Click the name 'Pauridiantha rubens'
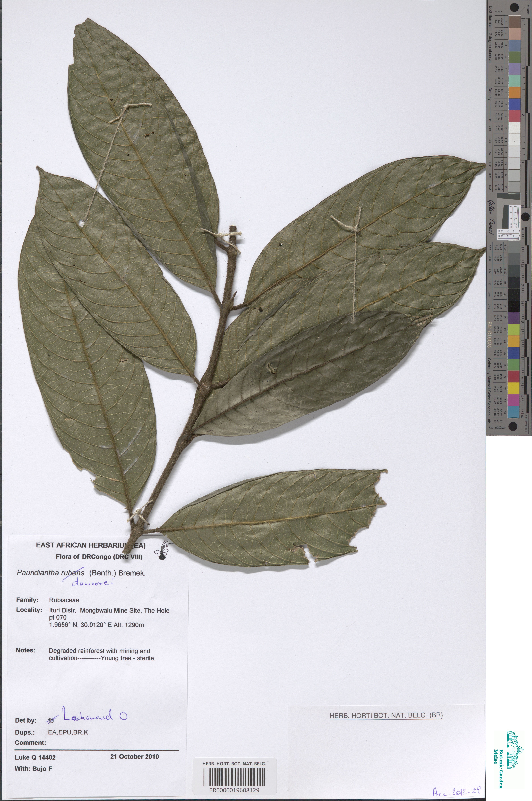 coord(51,573)
